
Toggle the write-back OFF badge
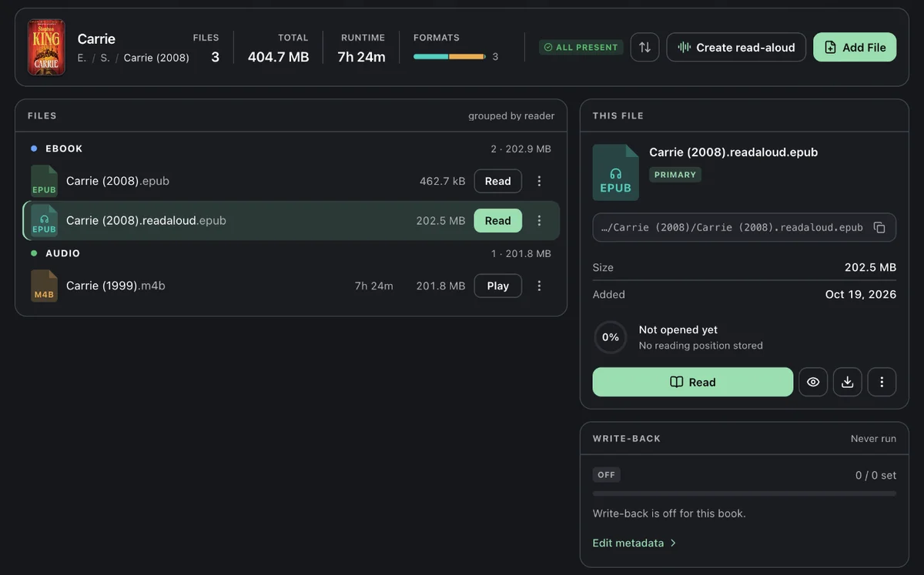(607, 475)
